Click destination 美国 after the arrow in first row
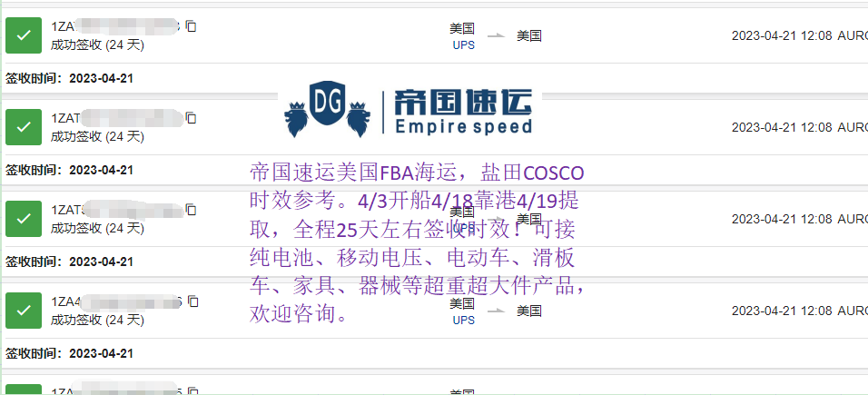The image size is (868, 395). (529, 35)
